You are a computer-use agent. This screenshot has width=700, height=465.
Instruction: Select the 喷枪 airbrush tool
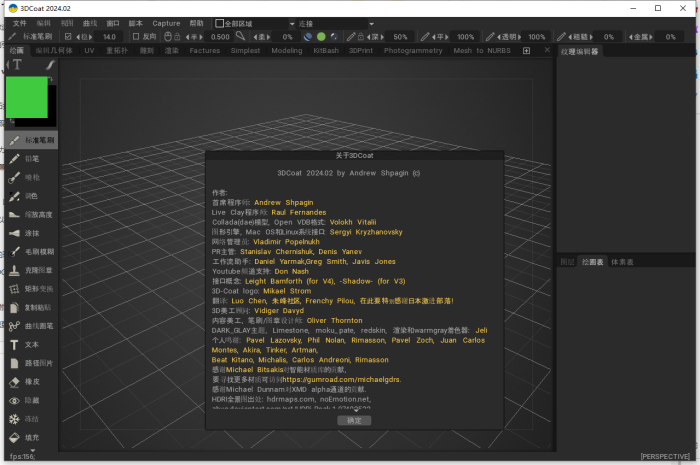coord(32,178)
